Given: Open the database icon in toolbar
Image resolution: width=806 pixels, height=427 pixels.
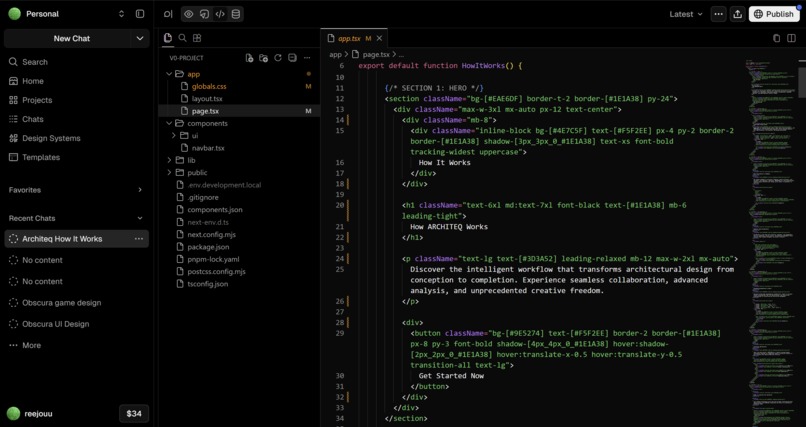Looking at the screenshot, I should point(235,14).
